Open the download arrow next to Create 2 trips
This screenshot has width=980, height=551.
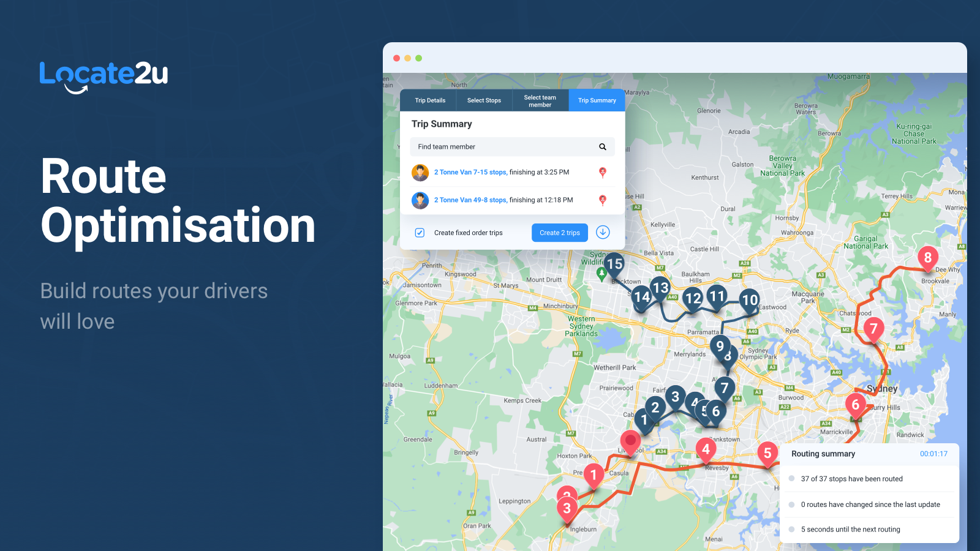[603, 233]
